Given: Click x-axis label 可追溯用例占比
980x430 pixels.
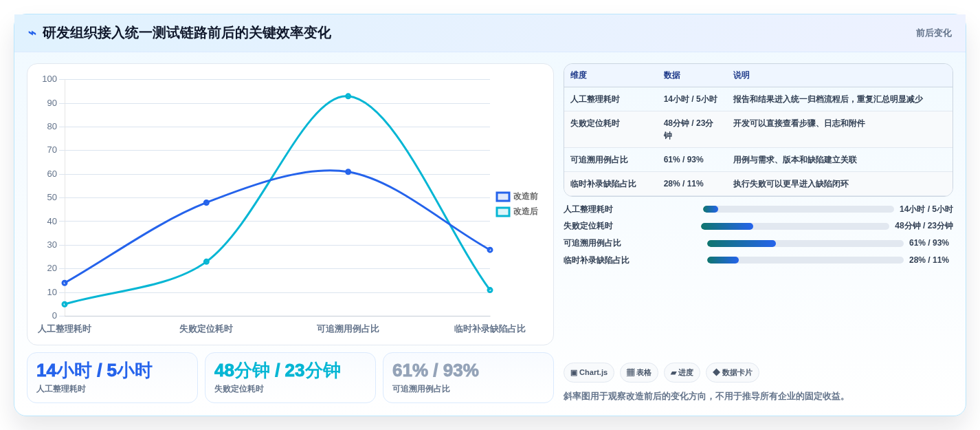Looking at the screenshot, I should 348,329.
